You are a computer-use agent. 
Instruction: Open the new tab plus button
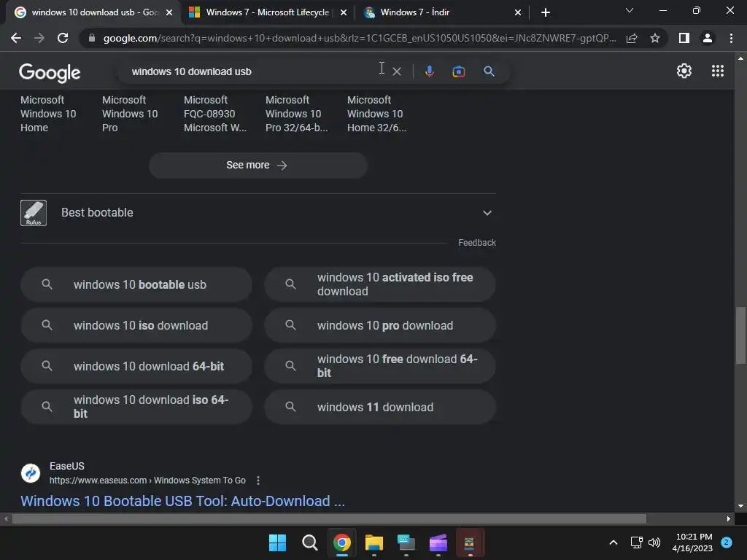click(x=546, y=12)
